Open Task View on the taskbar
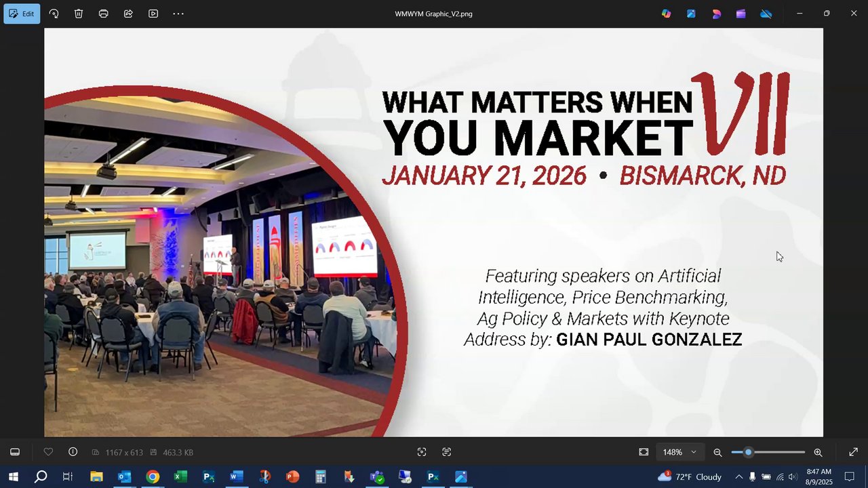This screenshot has height=488, width=868. coord(68,476)
